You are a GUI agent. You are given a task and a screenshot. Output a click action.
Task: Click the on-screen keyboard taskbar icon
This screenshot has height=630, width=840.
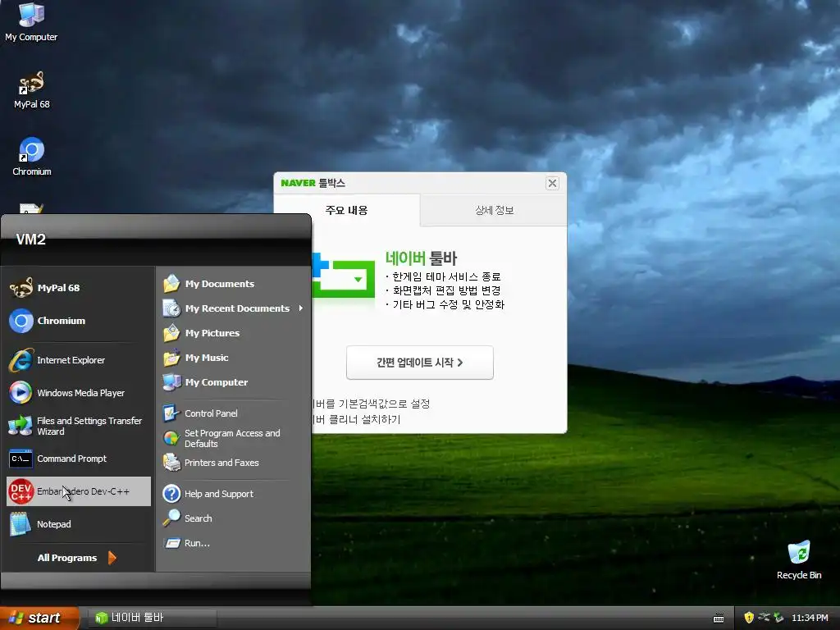coord(719,619)
